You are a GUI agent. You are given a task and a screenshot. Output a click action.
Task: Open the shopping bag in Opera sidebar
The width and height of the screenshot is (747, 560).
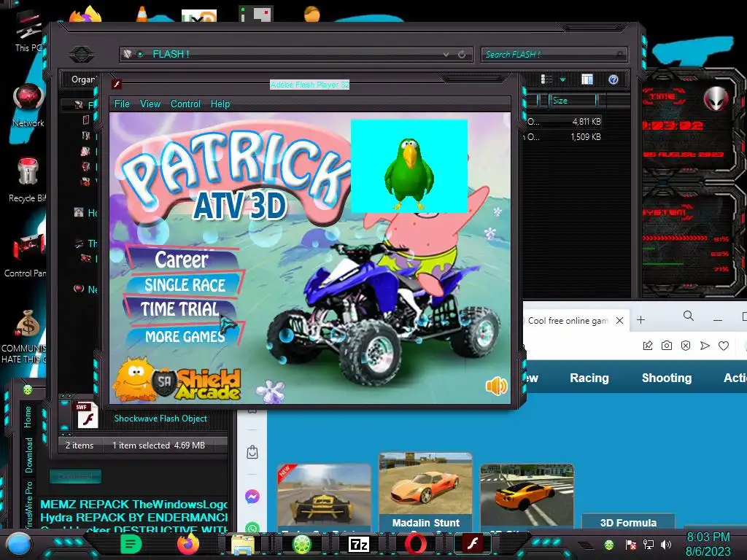point(252,452)
